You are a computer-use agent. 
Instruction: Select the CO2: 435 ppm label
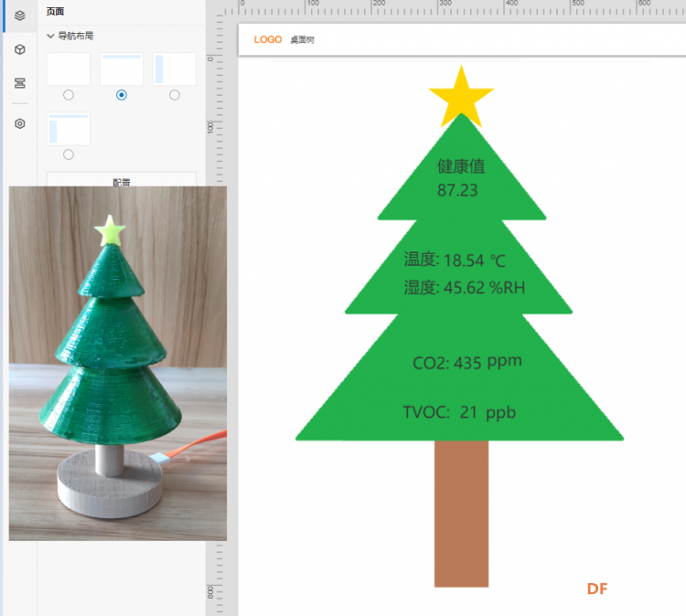(x=466, y=363)
